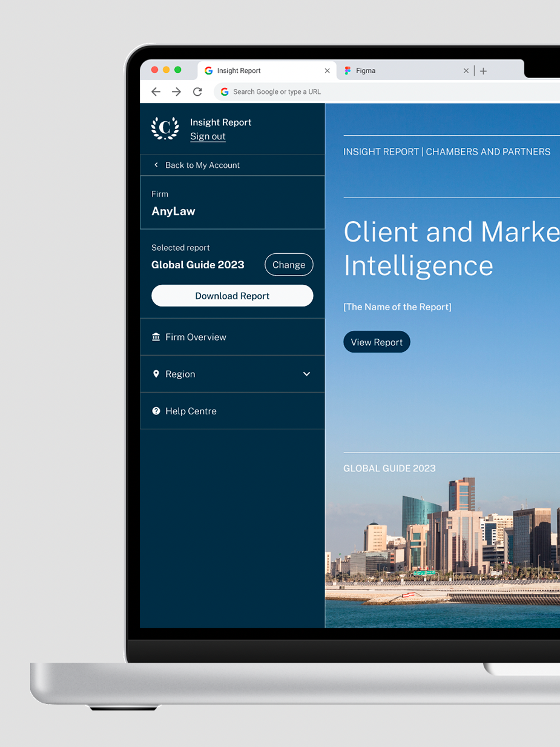Viewport: 560px width, 747px height.
Task: Open the Firm Overview menu item
Action: click(232, 337)
